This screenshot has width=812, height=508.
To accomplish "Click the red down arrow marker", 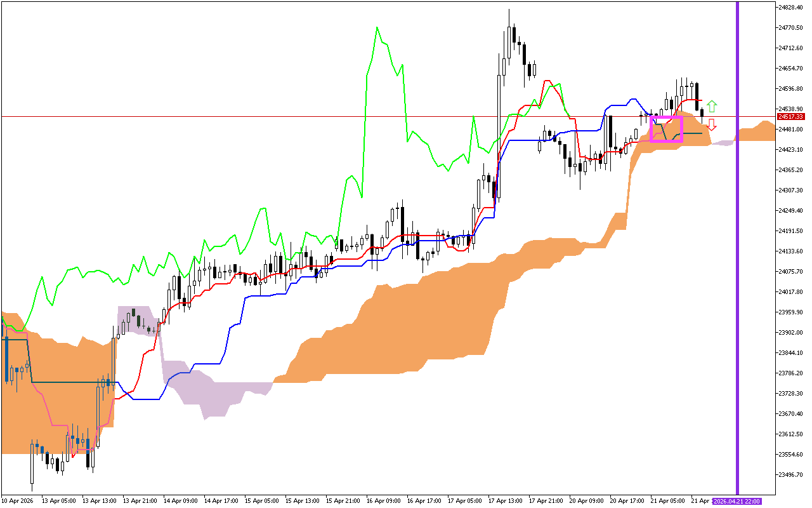I will click(712, 124).
